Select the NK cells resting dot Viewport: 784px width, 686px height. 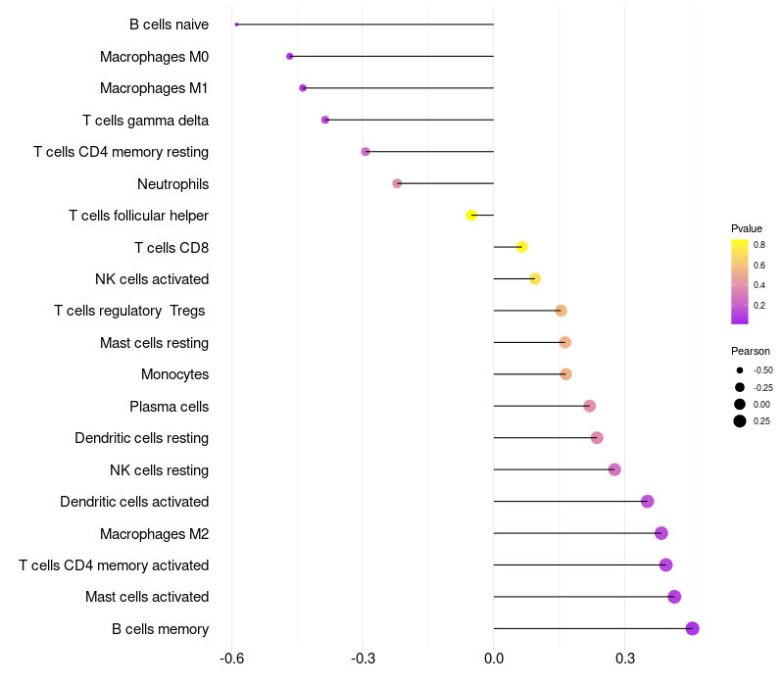614,469
